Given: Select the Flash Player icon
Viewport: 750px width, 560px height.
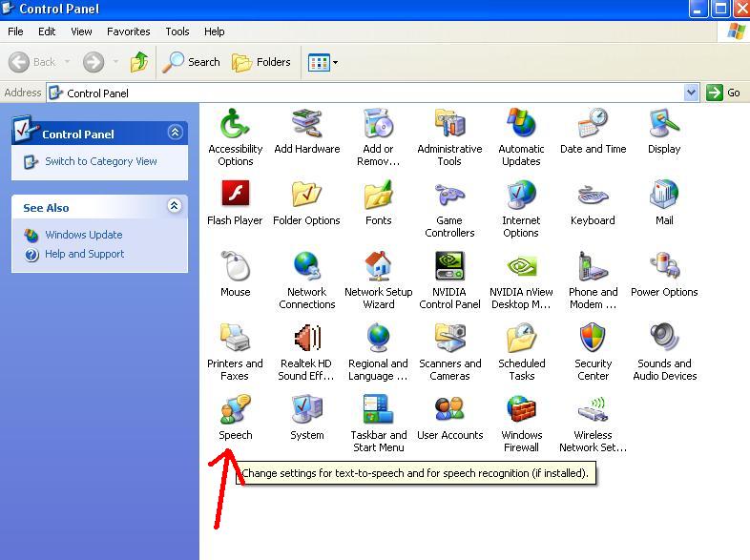Looking at the screenshot, I should pos(235,195).
